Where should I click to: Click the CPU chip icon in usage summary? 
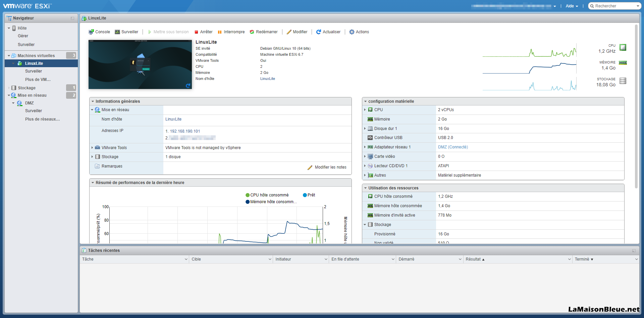point(623,47)
